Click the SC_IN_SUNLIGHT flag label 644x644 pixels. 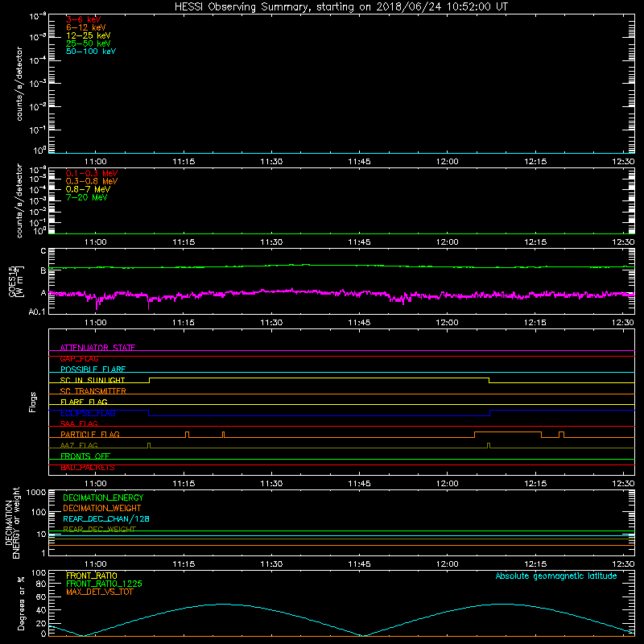click(93, 380)
